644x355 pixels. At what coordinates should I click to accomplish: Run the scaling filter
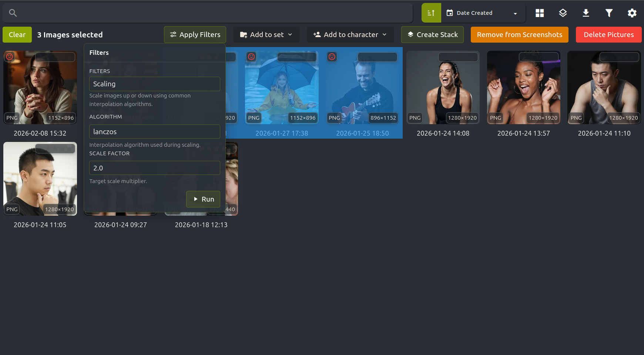click(203, 199)
